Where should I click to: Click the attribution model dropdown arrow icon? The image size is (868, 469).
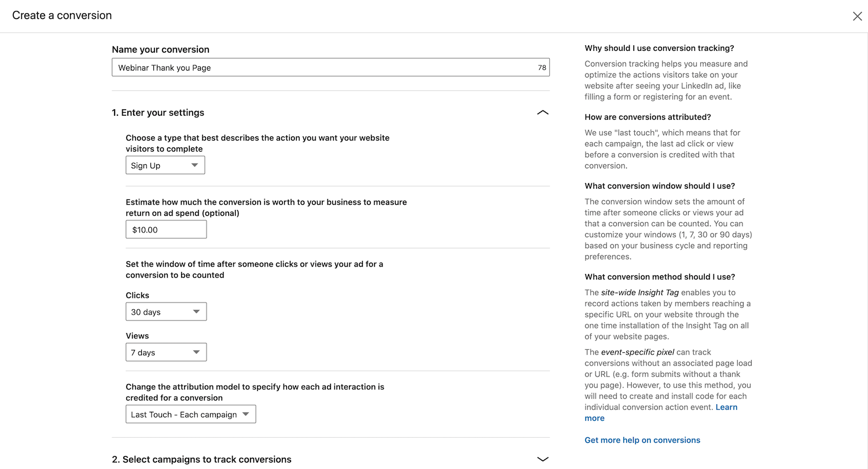click(x=245, y=414)
